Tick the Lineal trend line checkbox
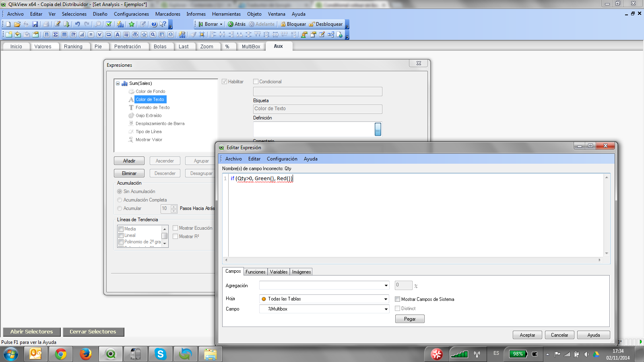 pos(121,235)
